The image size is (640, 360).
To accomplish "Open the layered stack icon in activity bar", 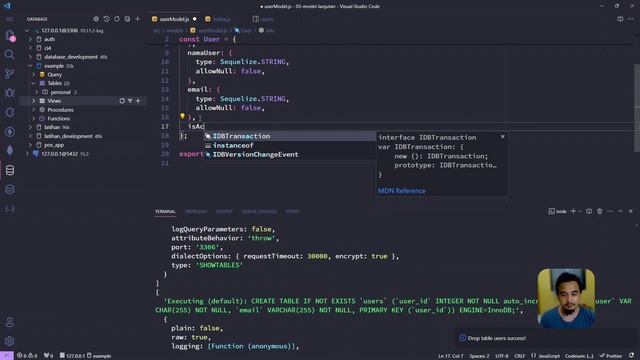I will pyautogui.click(x=9, y=189).
